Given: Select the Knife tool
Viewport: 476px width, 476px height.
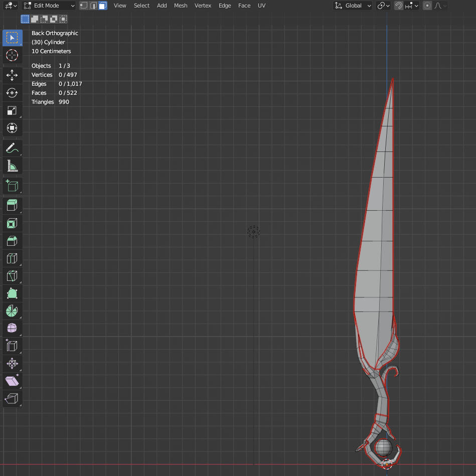Looking at the screenshot, I should click(x=12, y=276).
